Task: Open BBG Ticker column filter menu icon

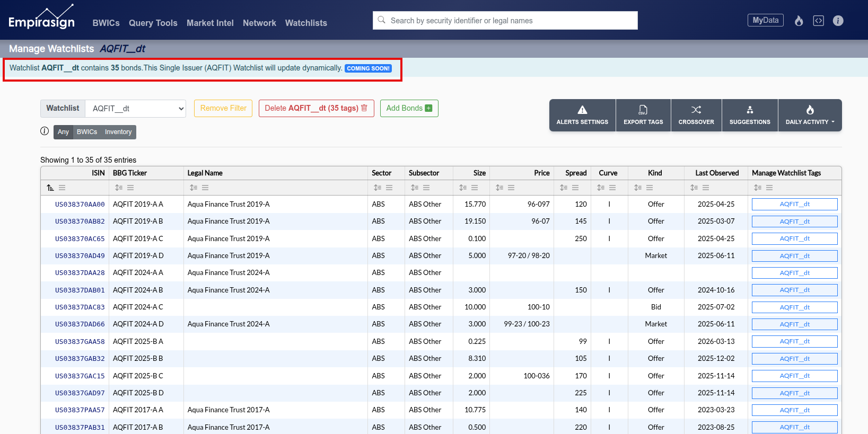Action: [x=130, y=188]
